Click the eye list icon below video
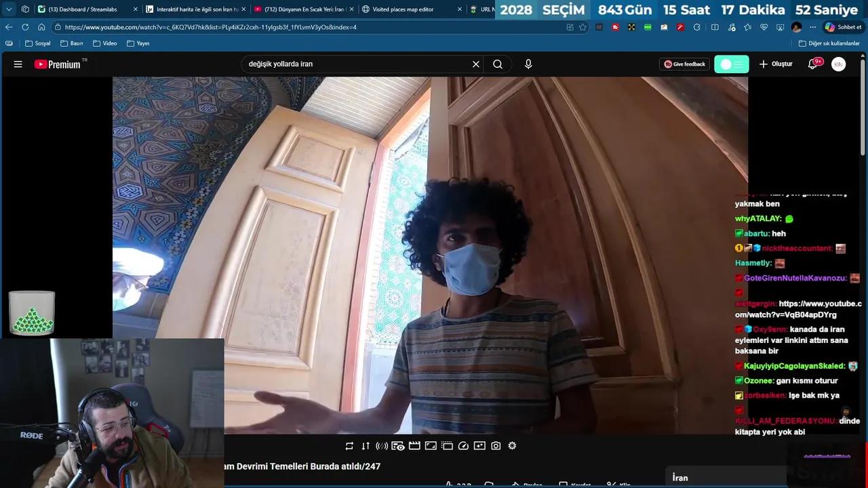Viewport: 868px width, 488px height. [x=398, y=446]
